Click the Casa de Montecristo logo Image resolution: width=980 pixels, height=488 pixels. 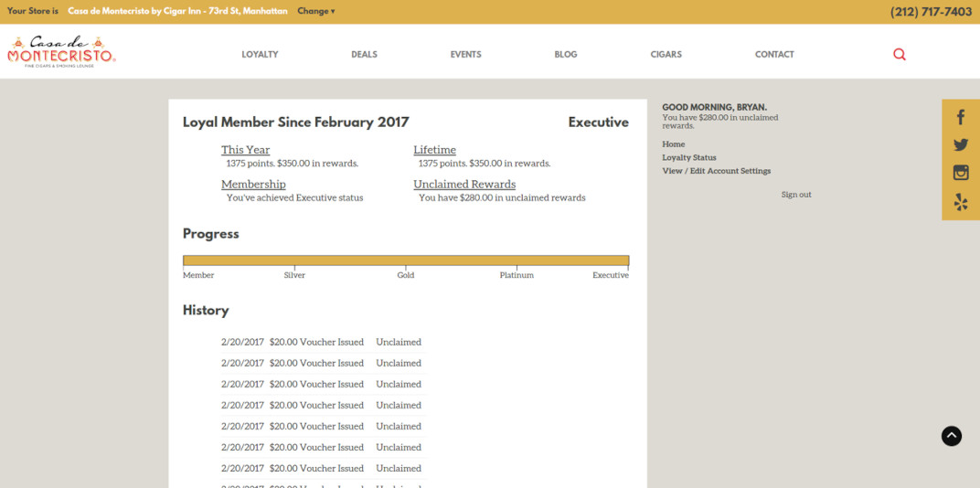click(x=61, y=52)
